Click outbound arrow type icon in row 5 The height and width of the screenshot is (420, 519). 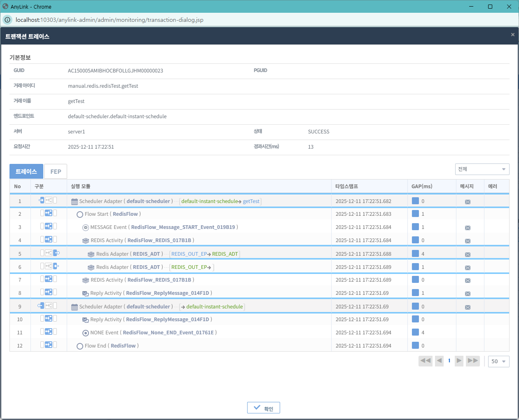pos(56,253)
